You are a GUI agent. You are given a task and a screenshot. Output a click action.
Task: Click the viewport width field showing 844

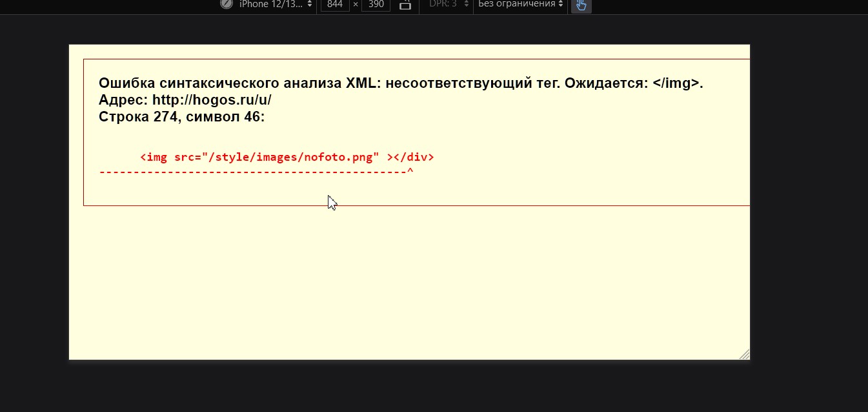coord(335,5)
